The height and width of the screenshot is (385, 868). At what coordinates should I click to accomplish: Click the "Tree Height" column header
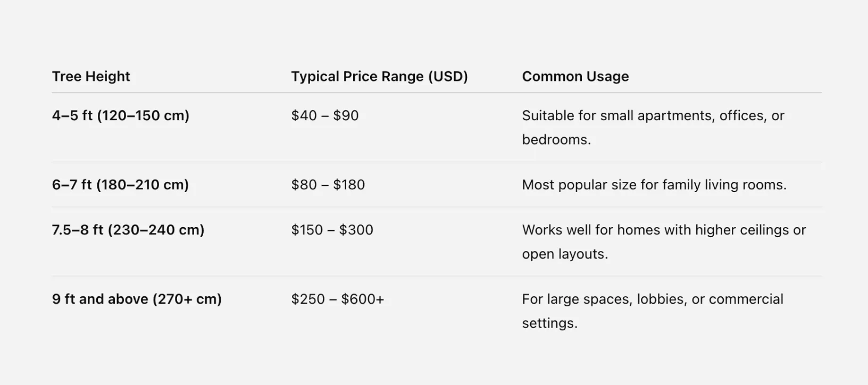(x=91, y=77)
